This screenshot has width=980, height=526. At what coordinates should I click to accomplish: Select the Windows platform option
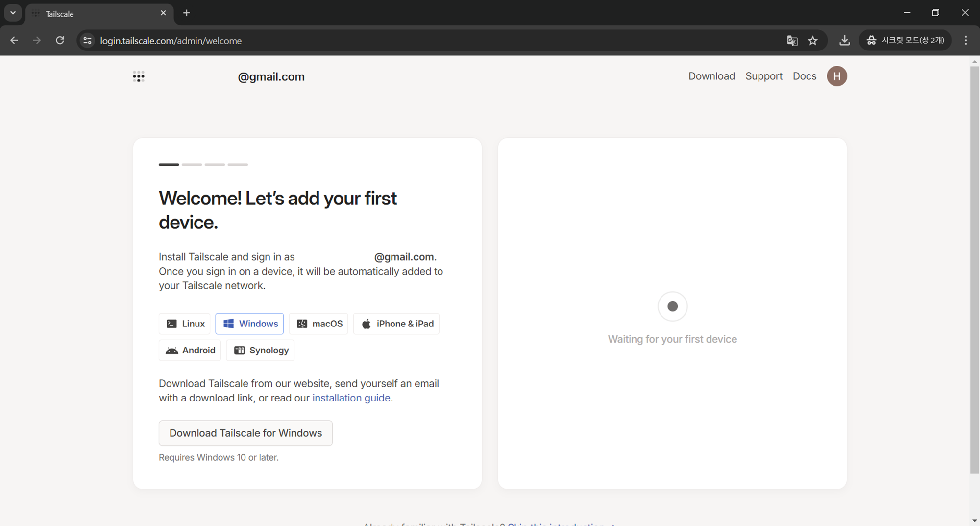coord(249,324)
